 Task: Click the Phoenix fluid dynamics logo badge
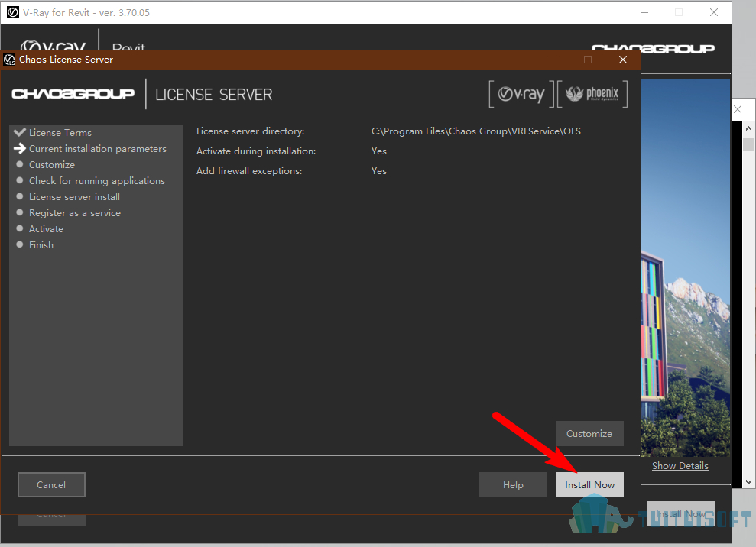(x=592, y=94)
